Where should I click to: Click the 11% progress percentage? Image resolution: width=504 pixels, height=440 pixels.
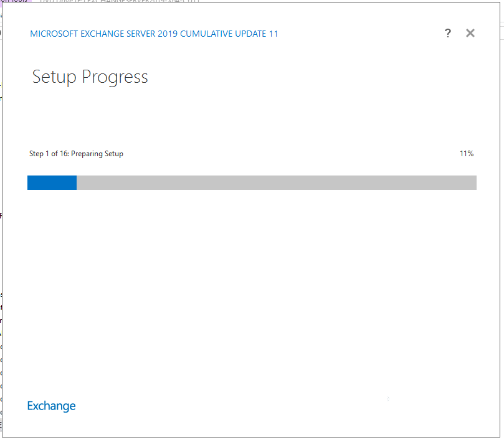tap(467, 154)
